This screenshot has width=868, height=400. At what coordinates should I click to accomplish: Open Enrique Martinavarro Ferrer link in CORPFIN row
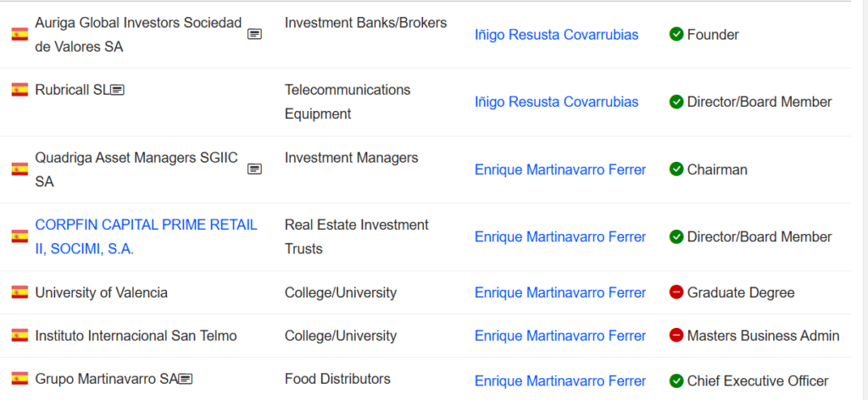click(560, 236)
